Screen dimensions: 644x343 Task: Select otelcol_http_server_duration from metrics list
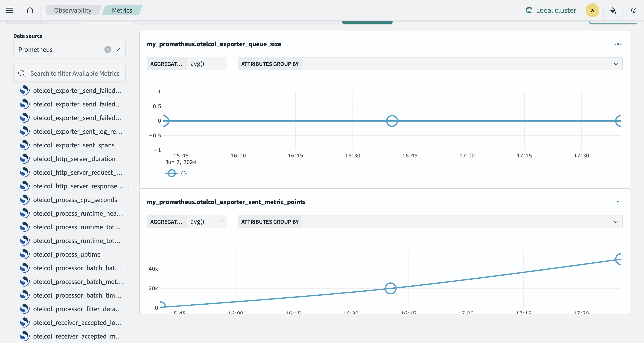coord(74,159)
